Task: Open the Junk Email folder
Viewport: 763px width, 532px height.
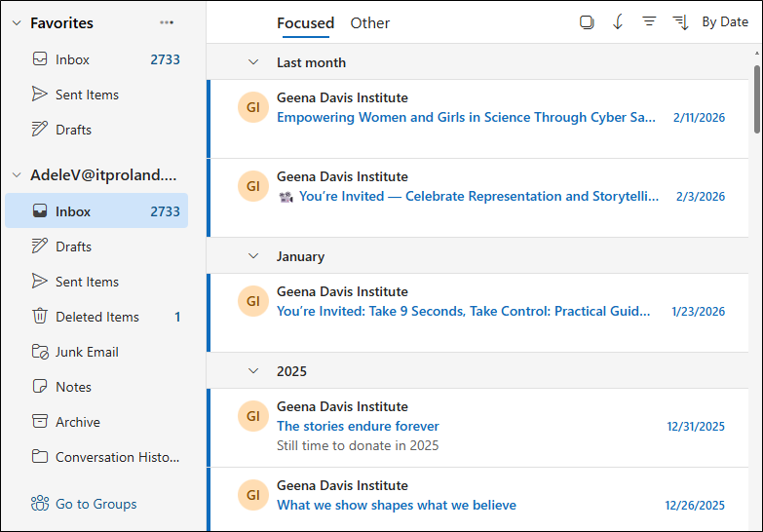Action: (x=87, y=352)
